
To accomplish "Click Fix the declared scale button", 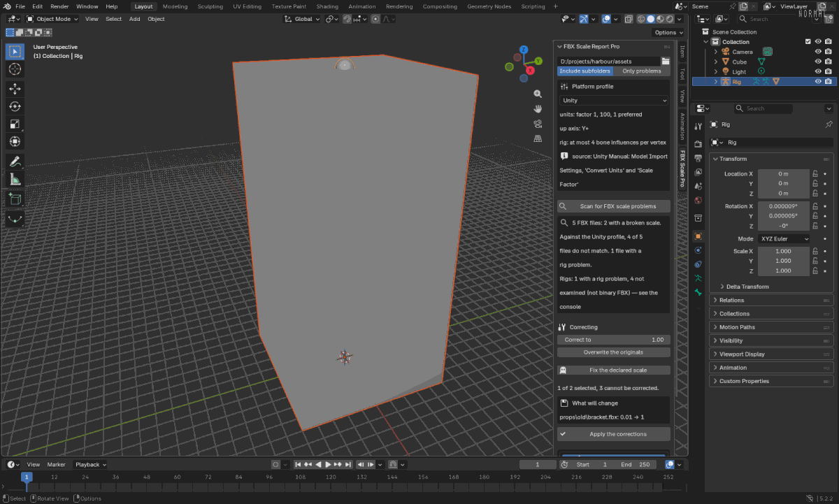I will (614, 370).
